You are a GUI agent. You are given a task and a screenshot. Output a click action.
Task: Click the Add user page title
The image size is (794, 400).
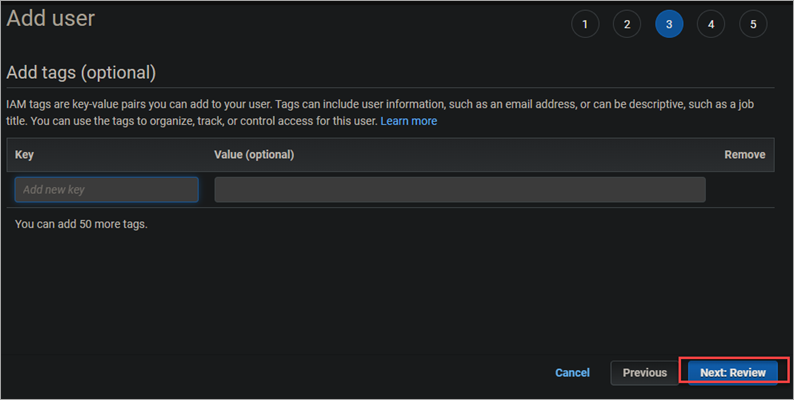51,18
